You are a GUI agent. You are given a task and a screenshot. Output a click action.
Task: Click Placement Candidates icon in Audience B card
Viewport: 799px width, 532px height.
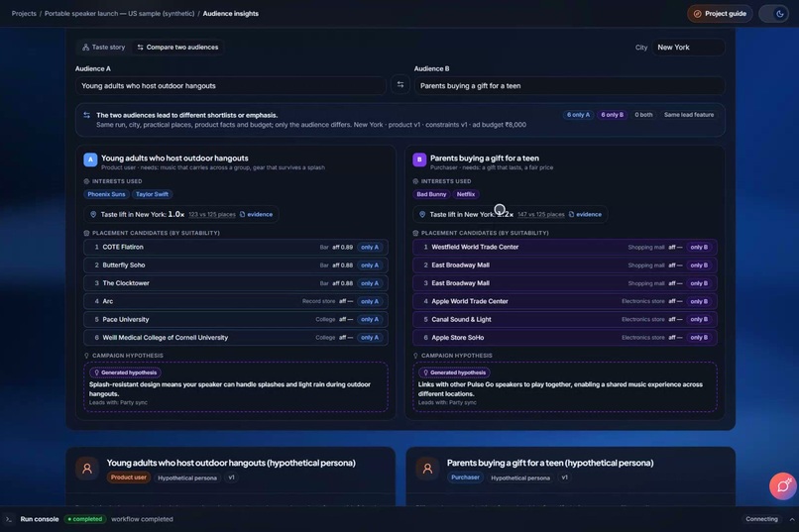415,233
